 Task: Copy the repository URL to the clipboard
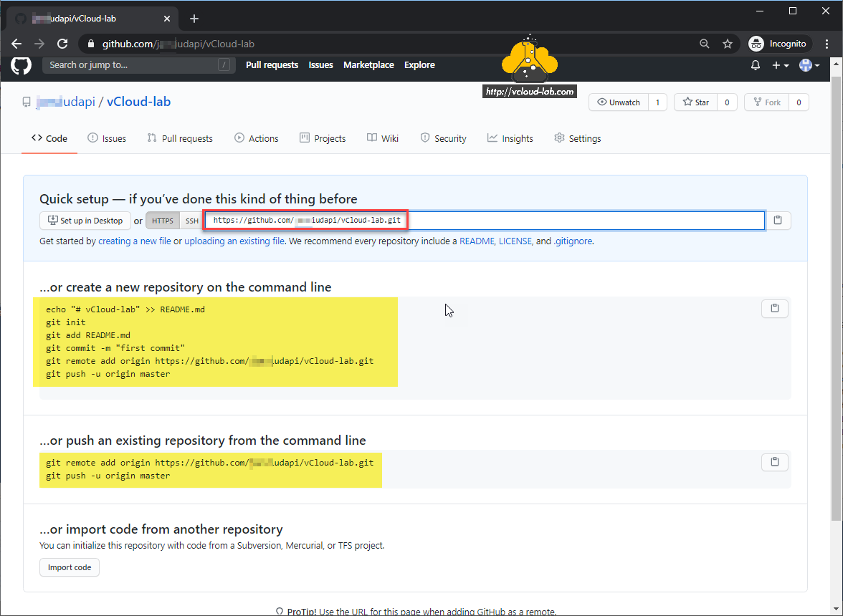[777, 220]
